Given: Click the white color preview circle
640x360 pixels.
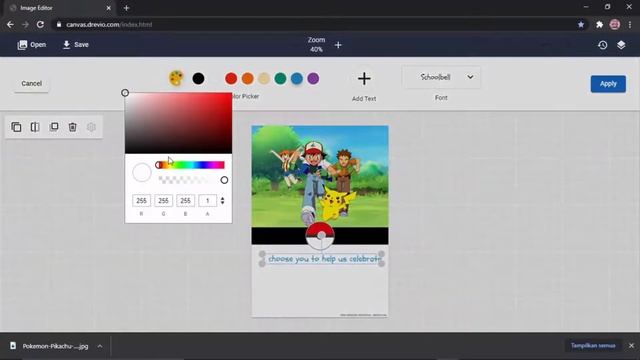Looking at the screenshot, I should [142, 172].
